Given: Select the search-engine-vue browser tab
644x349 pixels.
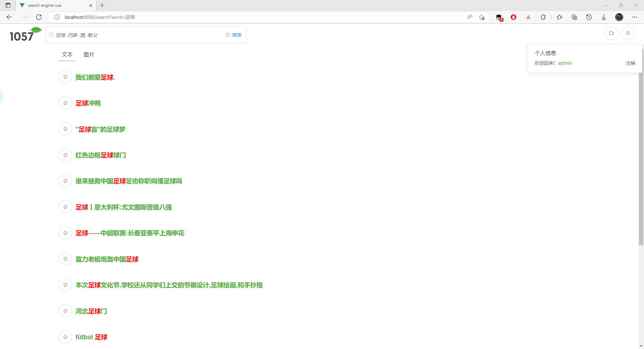Looking at the screenshot, I should click(x=56, y=5).
